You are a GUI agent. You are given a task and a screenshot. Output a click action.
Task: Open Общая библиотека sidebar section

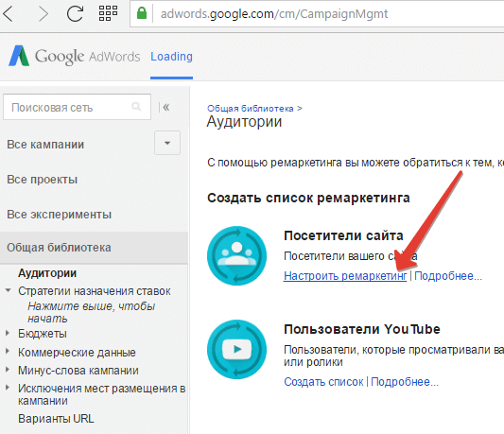[94, 248]
